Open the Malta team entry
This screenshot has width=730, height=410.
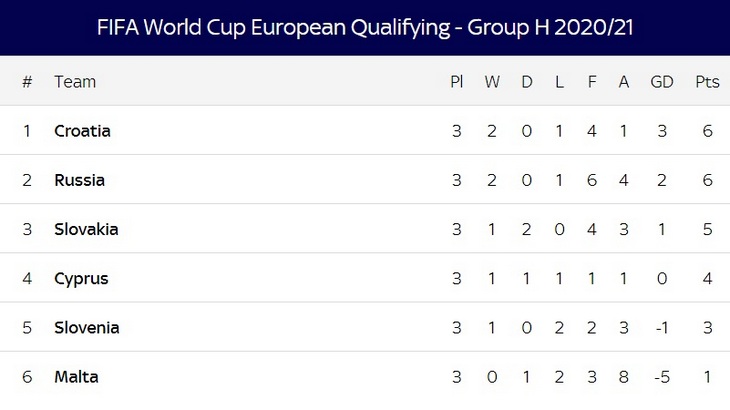[76, 377]
